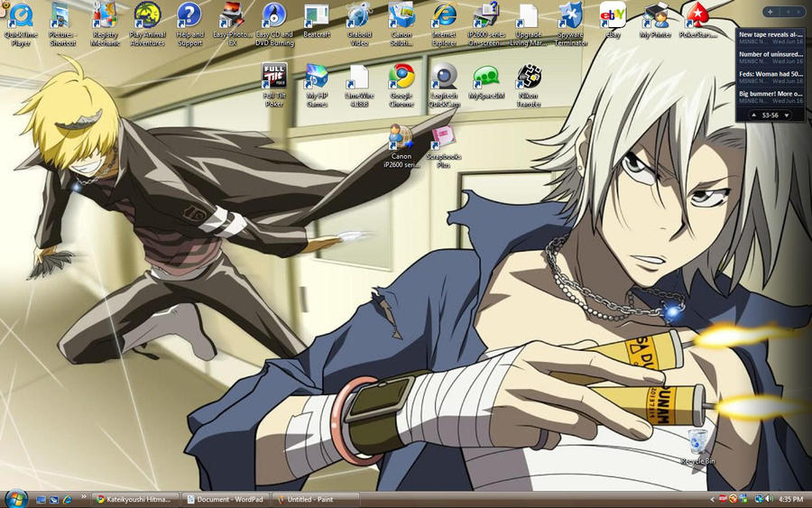Open Internet Explorer from Quick Launch
Viewport: 812px width, 508px height.
click(x=67, y=500)
